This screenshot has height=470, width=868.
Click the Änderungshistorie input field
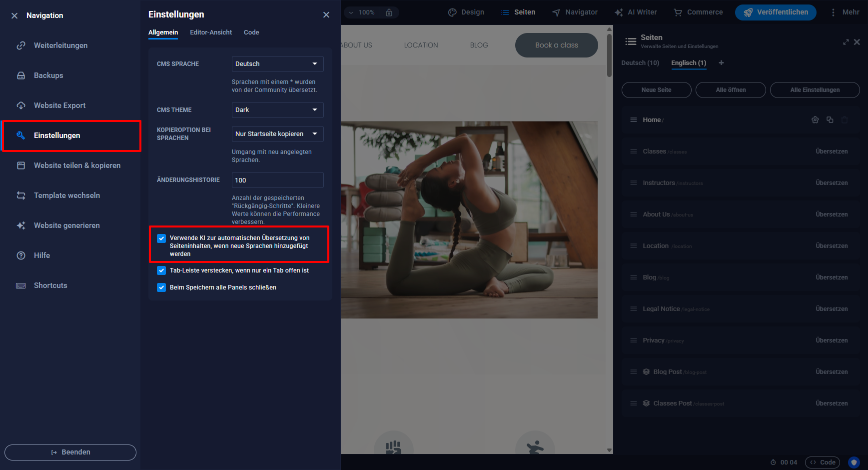[x=277, y=180]
